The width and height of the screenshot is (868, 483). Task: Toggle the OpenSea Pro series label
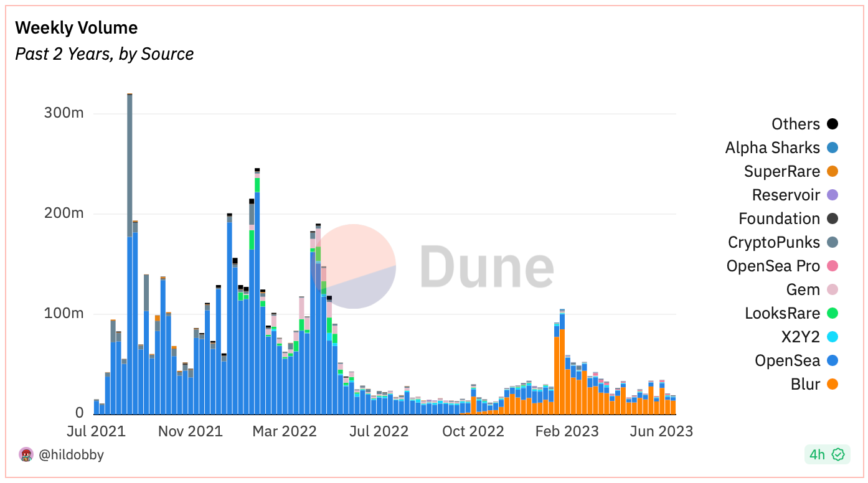(773, 266)
